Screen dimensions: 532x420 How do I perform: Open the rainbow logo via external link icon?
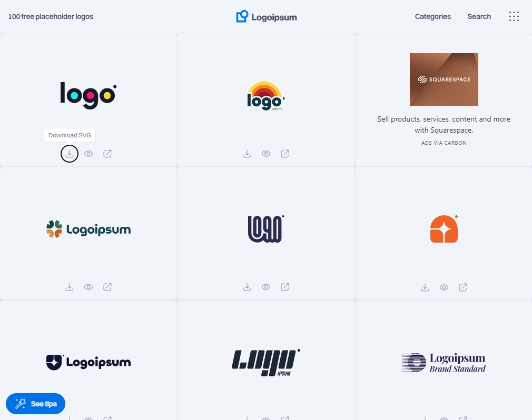285,154
